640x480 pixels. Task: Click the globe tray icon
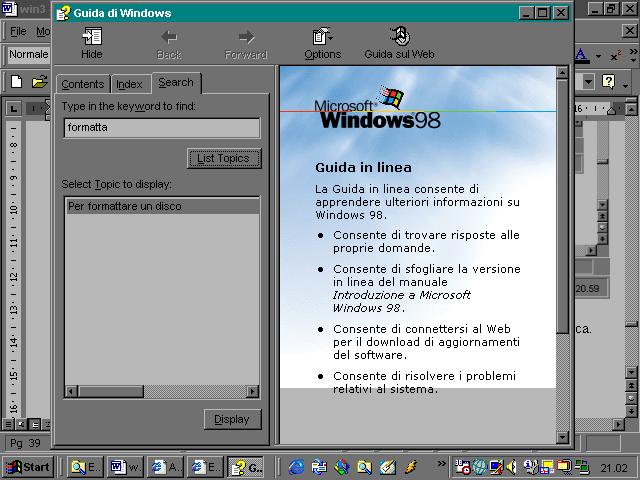click(x=480, y=467)
